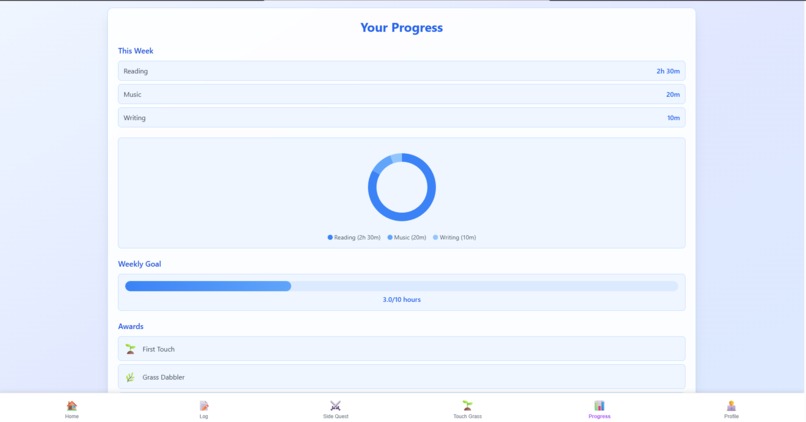Click the 3.0/10 hours goal text

(401, 300)
